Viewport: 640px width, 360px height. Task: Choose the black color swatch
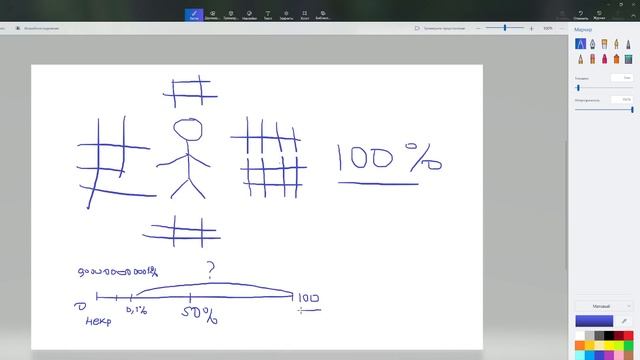[x=609, y=336]
